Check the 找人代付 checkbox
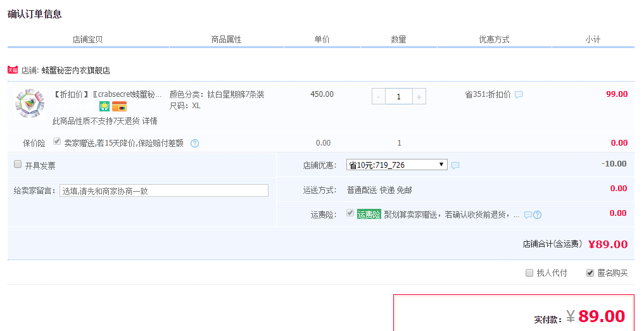Screen dimensions: 644x331 [x=529, y=273]
